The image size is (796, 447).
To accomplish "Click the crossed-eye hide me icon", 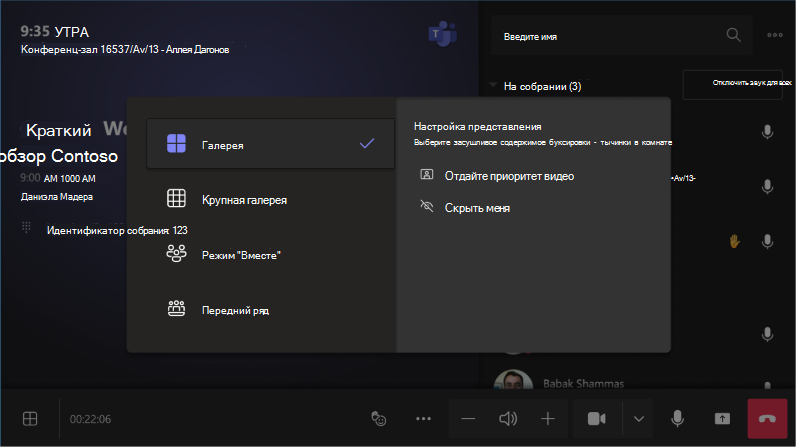I will [426, 206].
